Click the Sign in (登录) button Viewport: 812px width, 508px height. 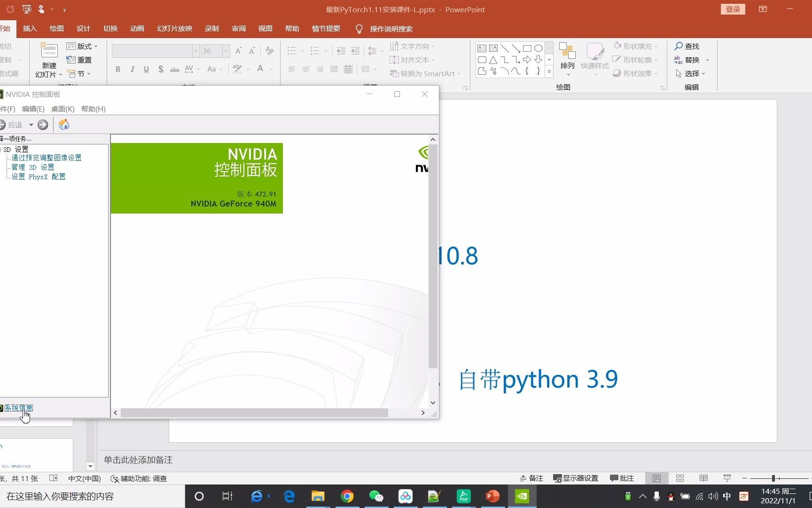tap(733, 9)
